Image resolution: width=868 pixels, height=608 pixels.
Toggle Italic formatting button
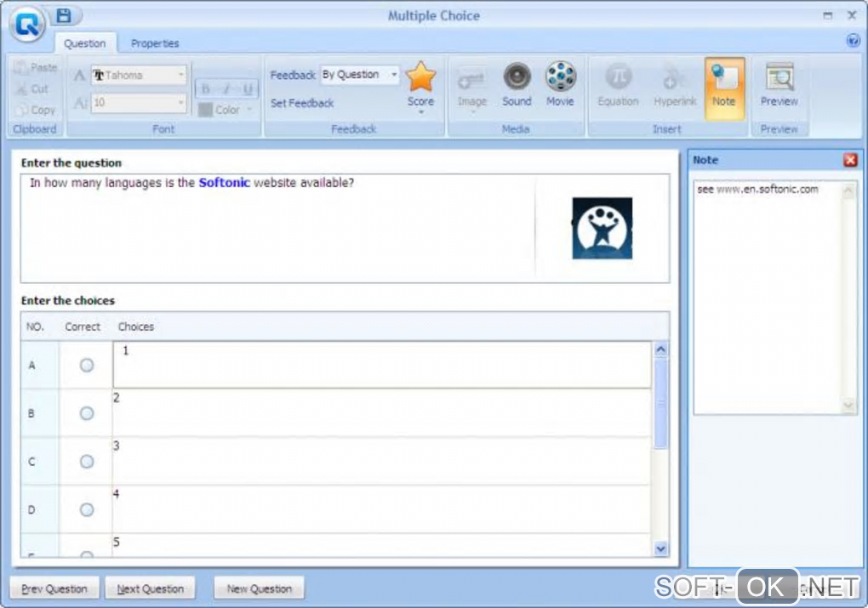pyautogui.click(x=226, y=88)
